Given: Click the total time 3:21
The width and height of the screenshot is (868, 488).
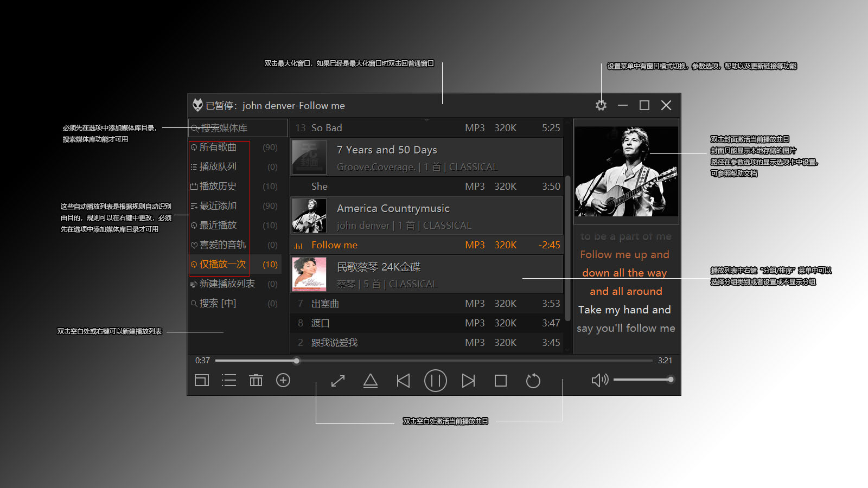Looking at the screenshot, I should (665, 361).
